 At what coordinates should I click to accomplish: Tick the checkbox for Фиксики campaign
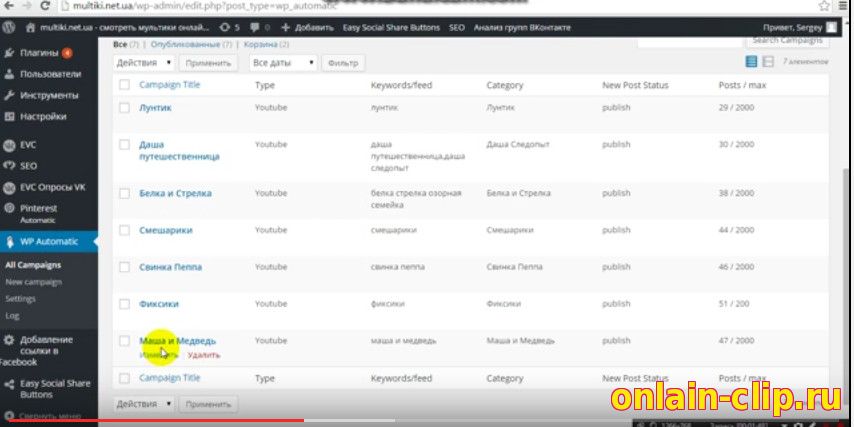tap(125, 304)
